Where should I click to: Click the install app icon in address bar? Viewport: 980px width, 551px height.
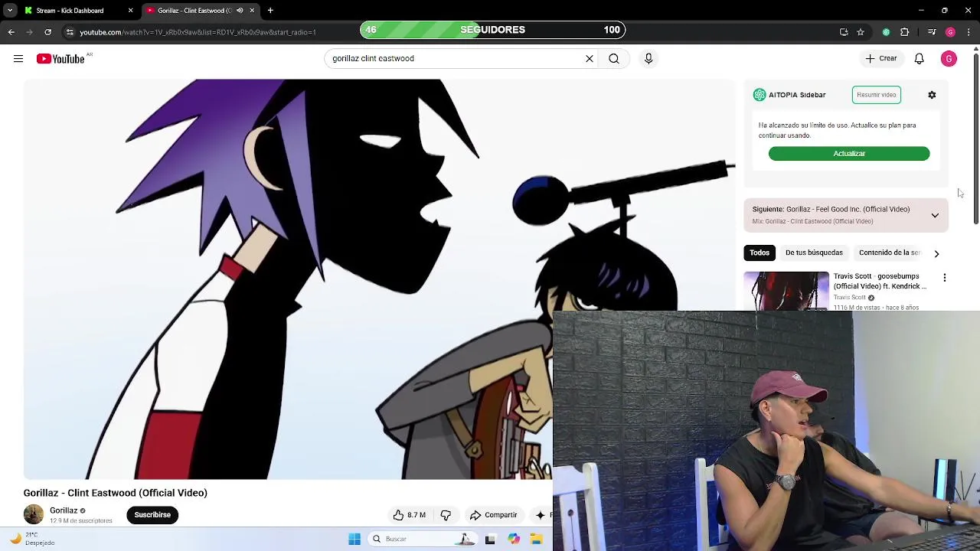tap(844, 32)
